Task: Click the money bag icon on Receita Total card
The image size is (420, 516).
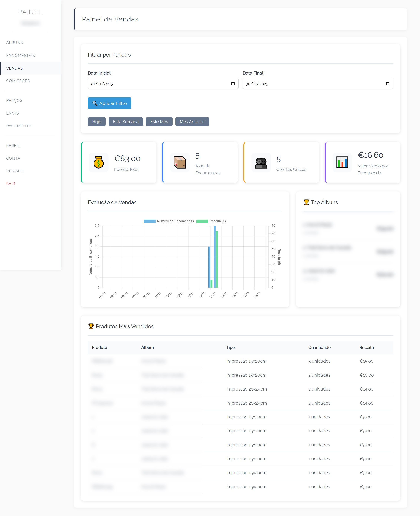Action: tap(99, 162)
